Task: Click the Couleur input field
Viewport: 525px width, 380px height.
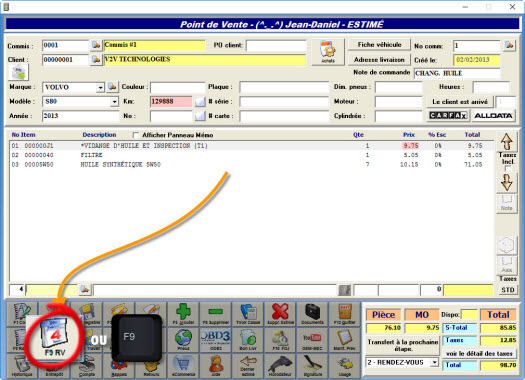Action: tap(177, 87)
